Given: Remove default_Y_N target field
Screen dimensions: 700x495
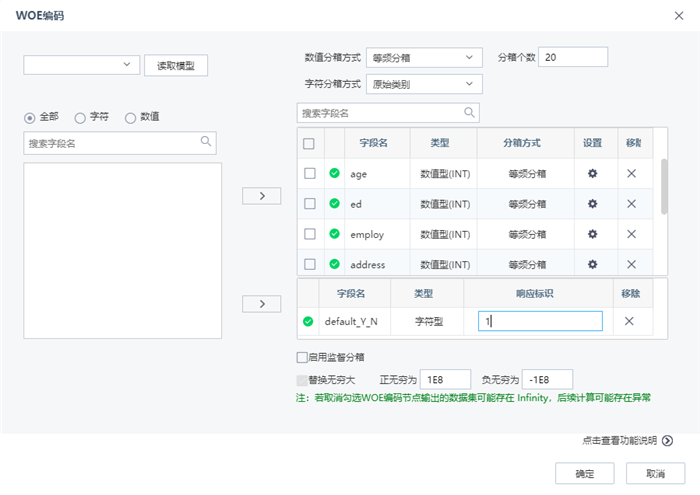Looking at the screenshot, I should [629, 321].
